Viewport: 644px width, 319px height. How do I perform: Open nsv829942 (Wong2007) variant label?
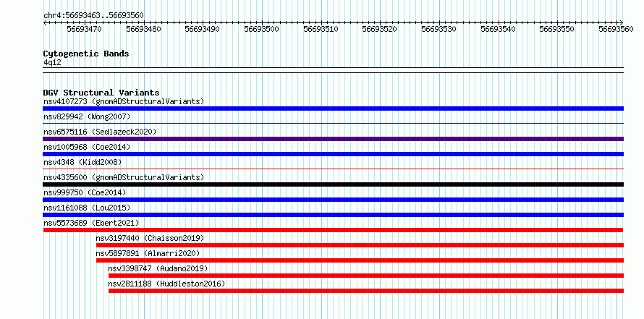coord(87,116)
